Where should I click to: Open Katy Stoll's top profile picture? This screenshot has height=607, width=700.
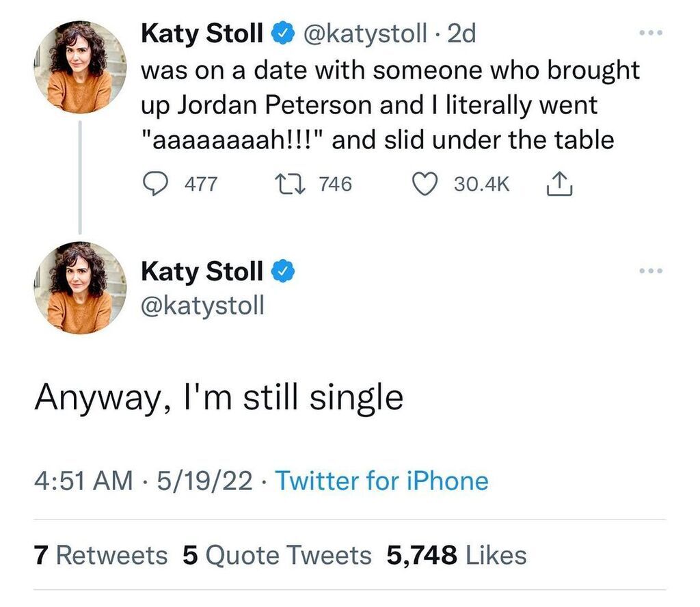point(80,67)
